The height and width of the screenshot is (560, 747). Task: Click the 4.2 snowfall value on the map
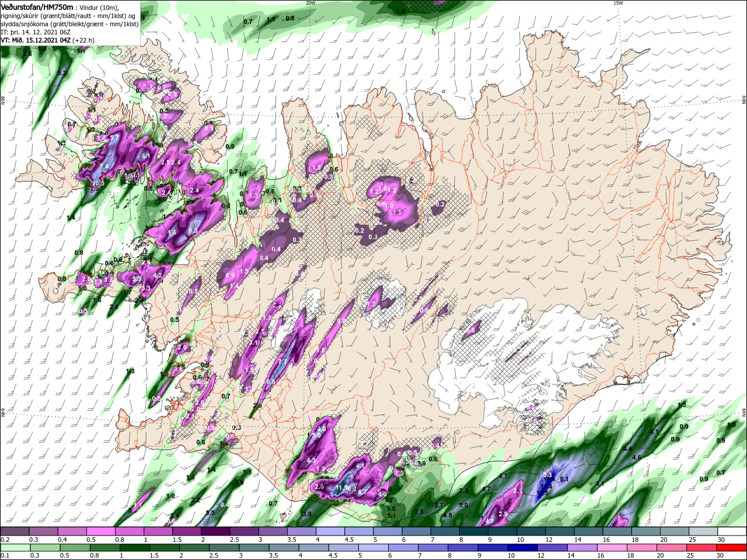coord(157,275)
